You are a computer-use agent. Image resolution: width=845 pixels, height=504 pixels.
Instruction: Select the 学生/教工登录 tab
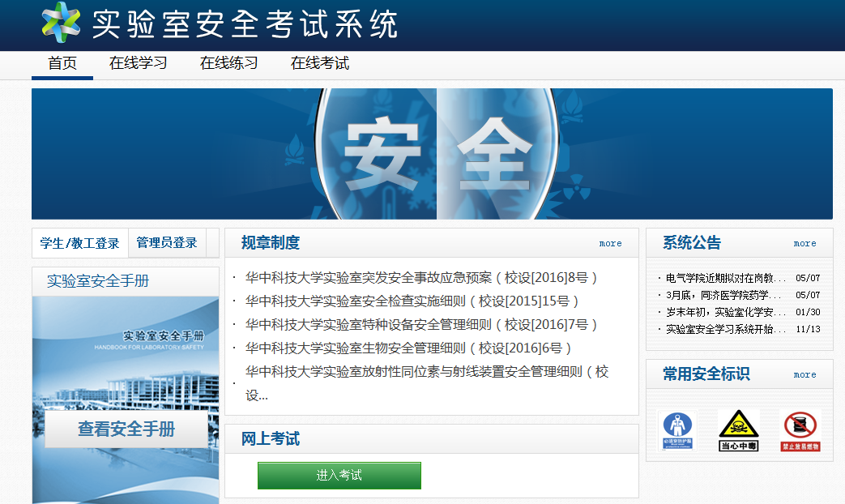tap(79, 243)
